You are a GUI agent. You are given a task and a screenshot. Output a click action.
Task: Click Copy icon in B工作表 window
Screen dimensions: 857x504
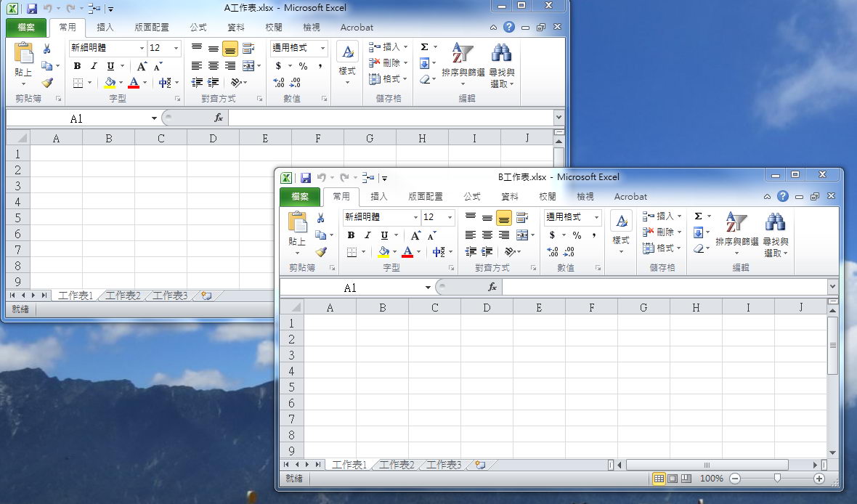(x=320, y=235)
